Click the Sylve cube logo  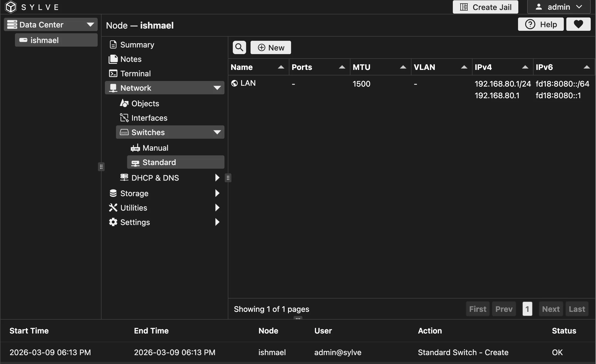(11, 7)
